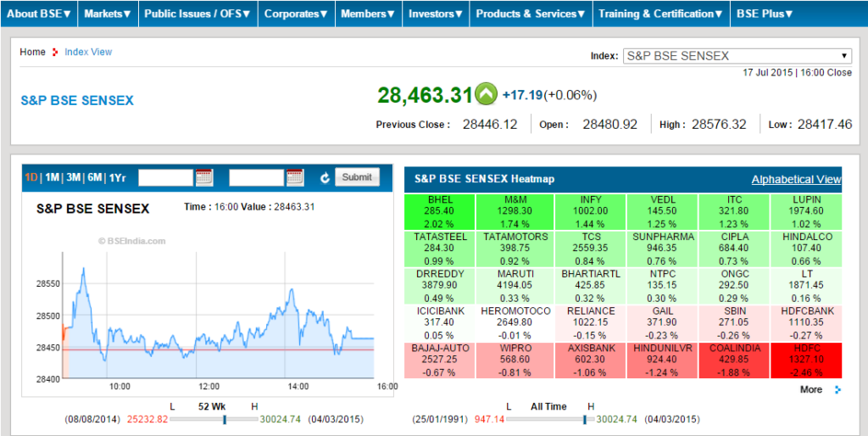The image size is (868, 436).
Task: Expand the BSE Plus menu
Action: pyautogui.click(x=765, y=14)
